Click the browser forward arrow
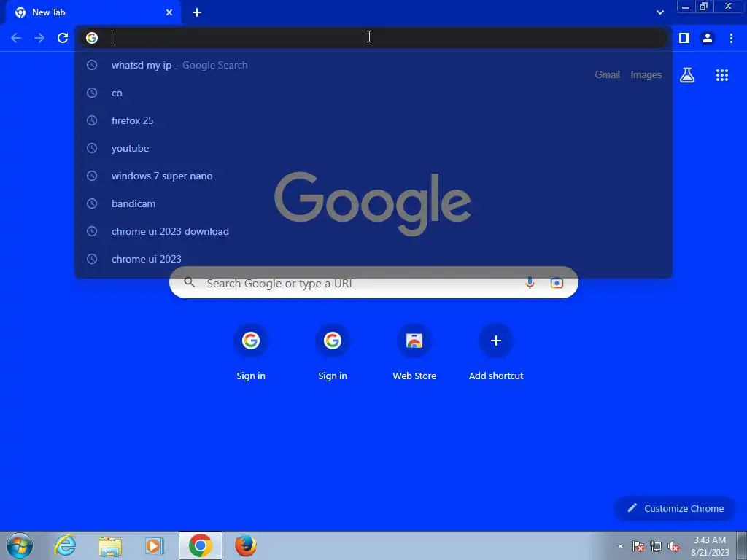747x560 pixels. 39,38
